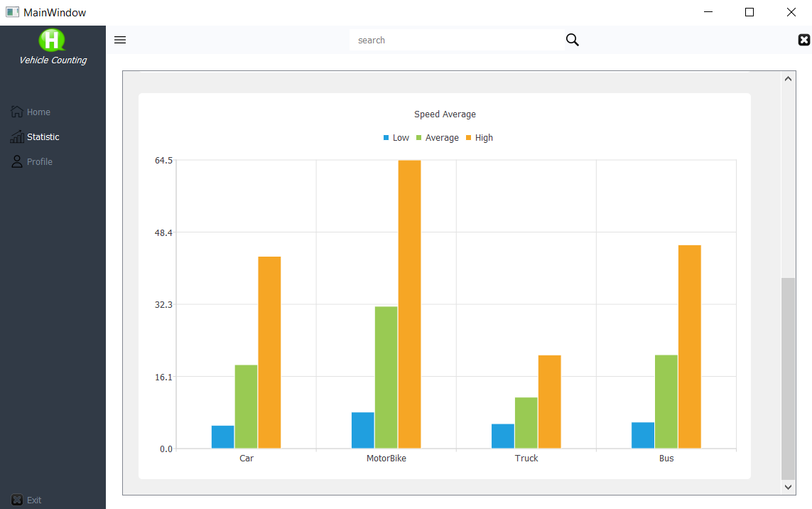Click the 48.4 axis value

[163, 232]
